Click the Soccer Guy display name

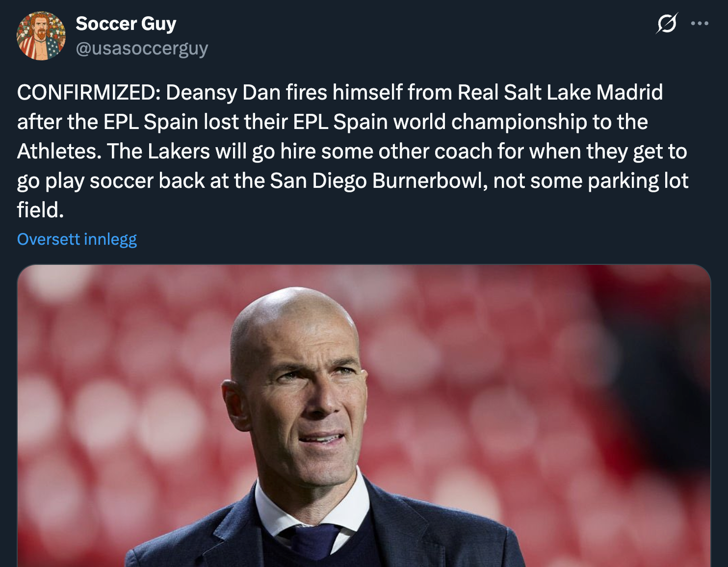126,24
